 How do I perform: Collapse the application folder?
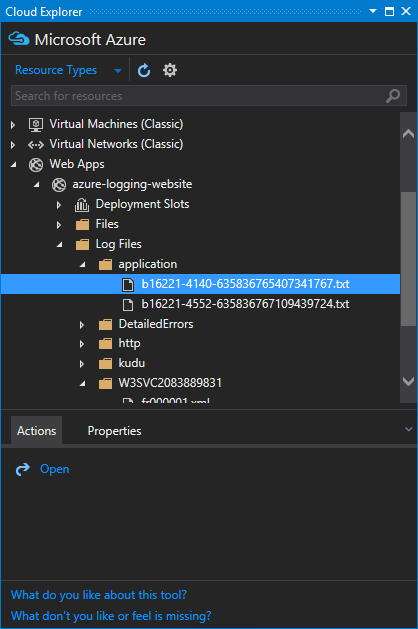83,264
